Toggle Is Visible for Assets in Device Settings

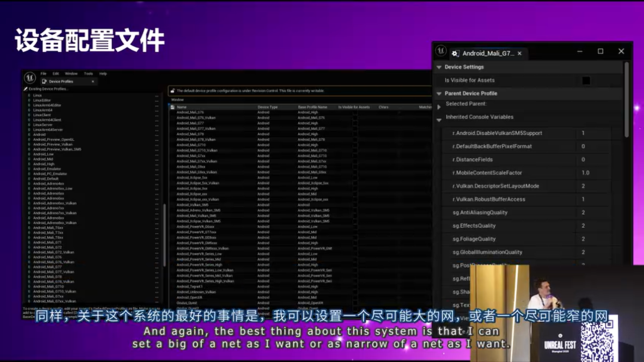586,80
